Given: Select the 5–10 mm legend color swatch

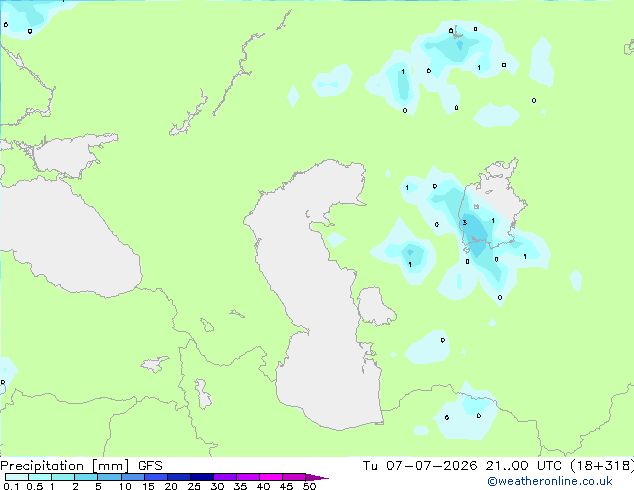Looking at the screenshot, I should pyautogui.click(x=109, y=477).
